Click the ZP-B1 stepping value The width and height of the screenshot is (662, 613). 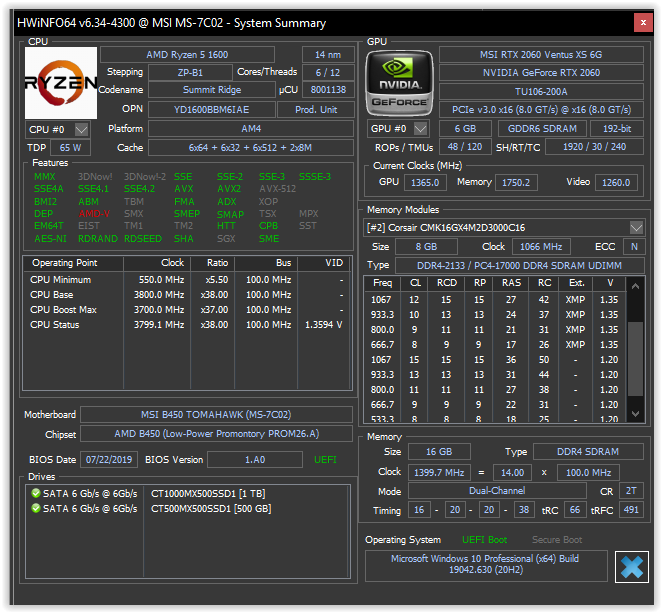click(x=190, y=73)
